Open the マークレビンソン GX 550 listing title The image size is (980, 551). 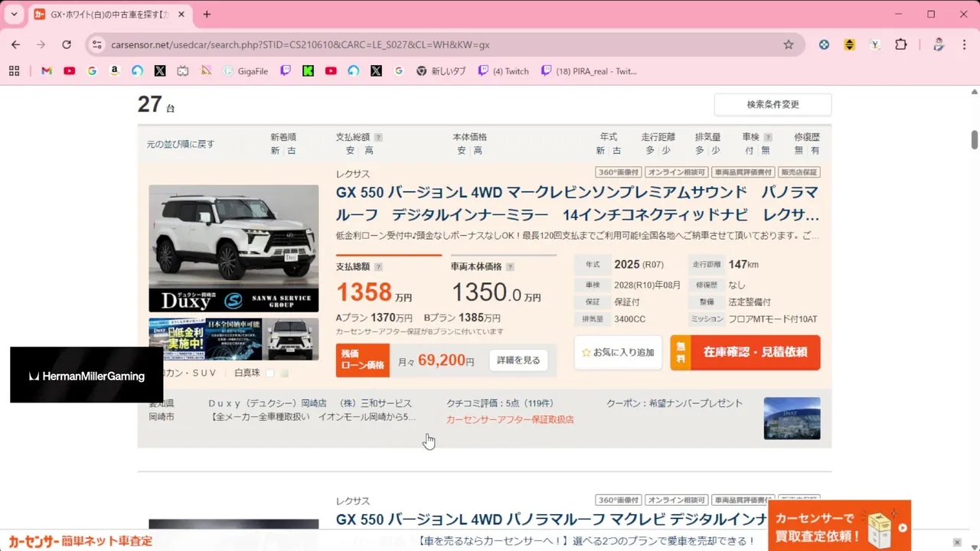coord(577,204)
